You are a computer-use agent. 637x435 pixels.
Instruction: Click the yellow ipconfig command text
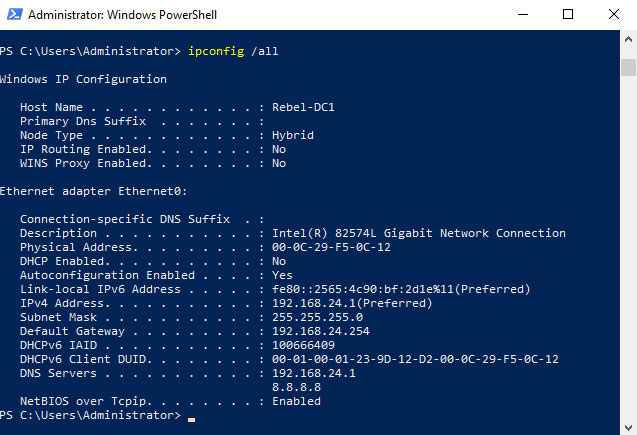216,52
